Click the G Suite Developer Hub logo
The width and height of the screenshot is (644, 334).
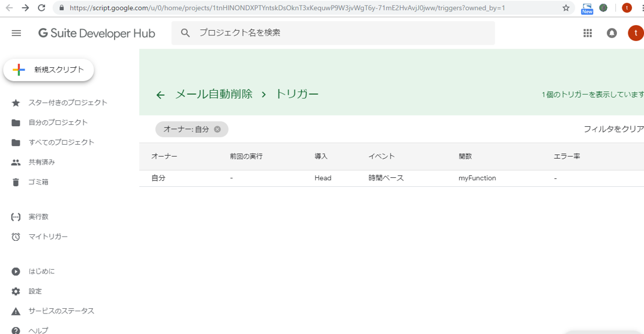point(97,33)
